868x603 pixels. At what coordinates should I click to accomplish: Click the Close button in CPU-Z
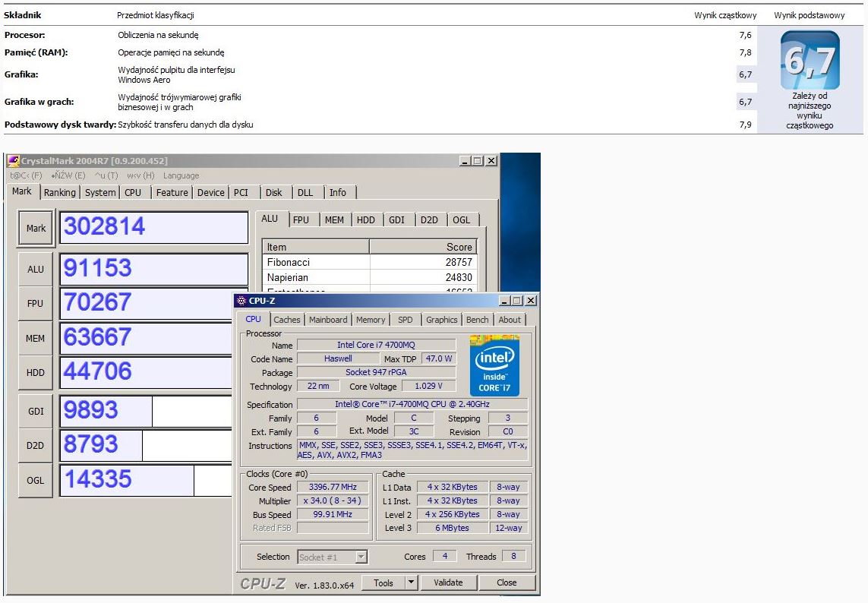(x=507, y=582)
